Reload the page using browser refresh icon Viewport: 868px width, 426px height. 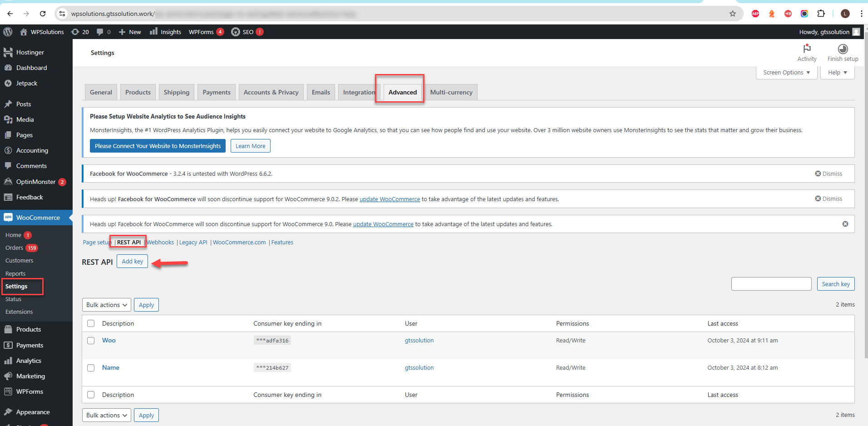click(43, 14)
